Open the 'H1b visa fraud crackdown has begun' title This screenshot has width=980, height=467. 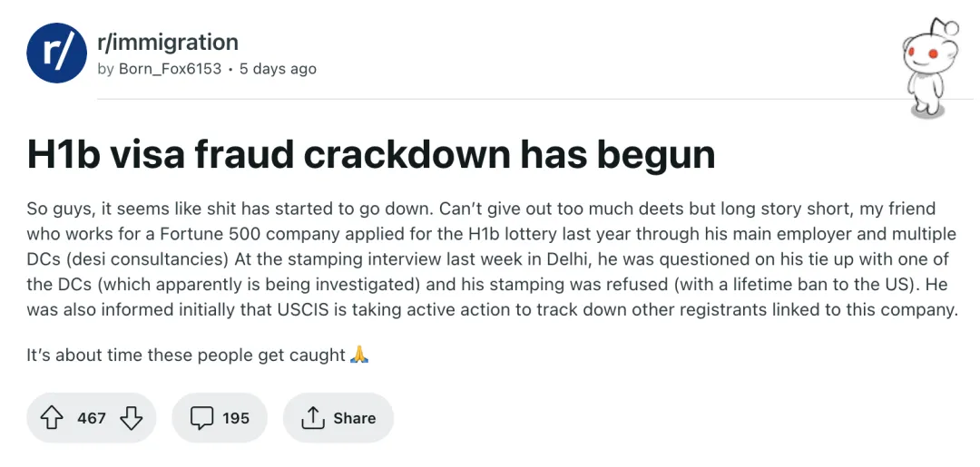click(x=370, y=155)
